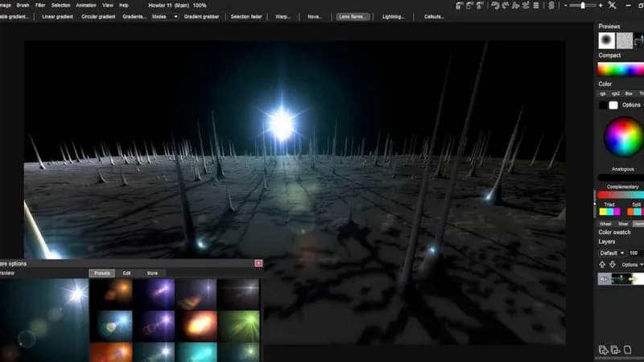Click the crossed tools icon near window controls
This screenshot has width=644, height=362.
(612, 6)
